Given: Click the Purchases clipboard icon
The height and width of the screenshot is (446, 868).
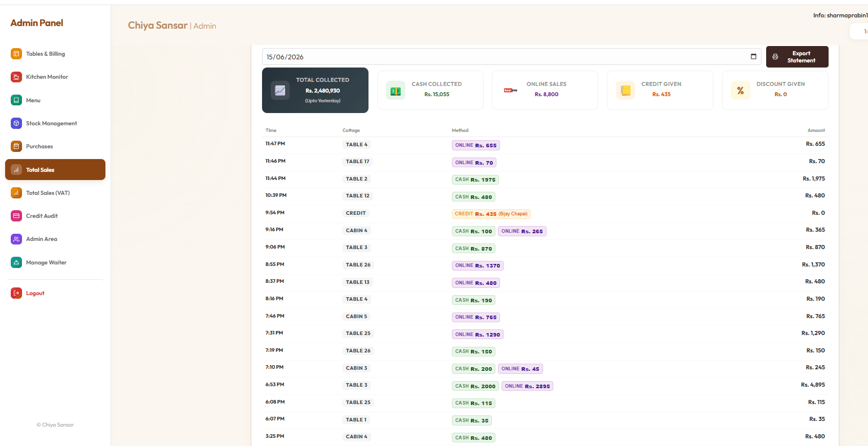Looking at the screenshot, I should click(16, 146).
